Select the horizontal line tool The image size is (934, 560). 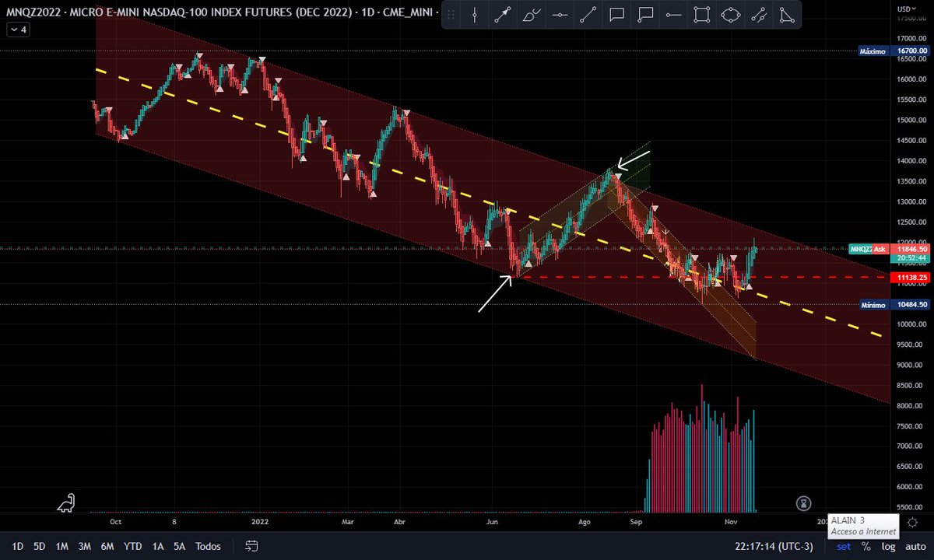click(x=560, y=15)
